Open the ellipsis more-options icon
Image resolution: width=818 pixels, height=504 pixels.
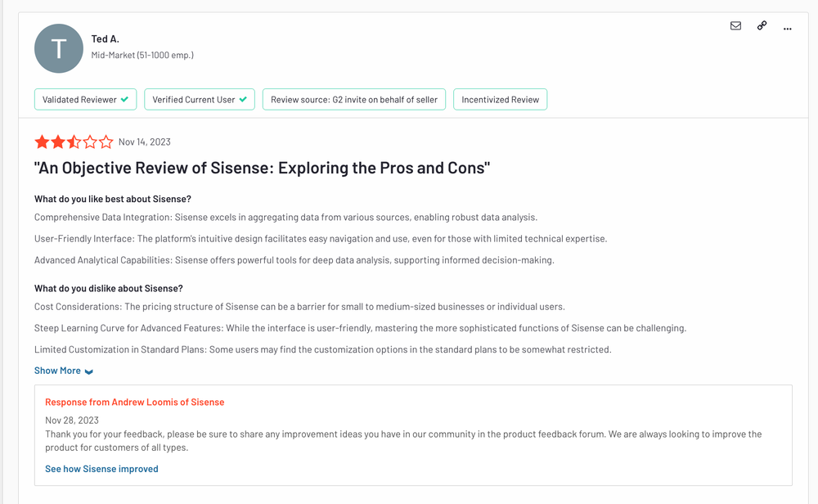click(788, 28)
